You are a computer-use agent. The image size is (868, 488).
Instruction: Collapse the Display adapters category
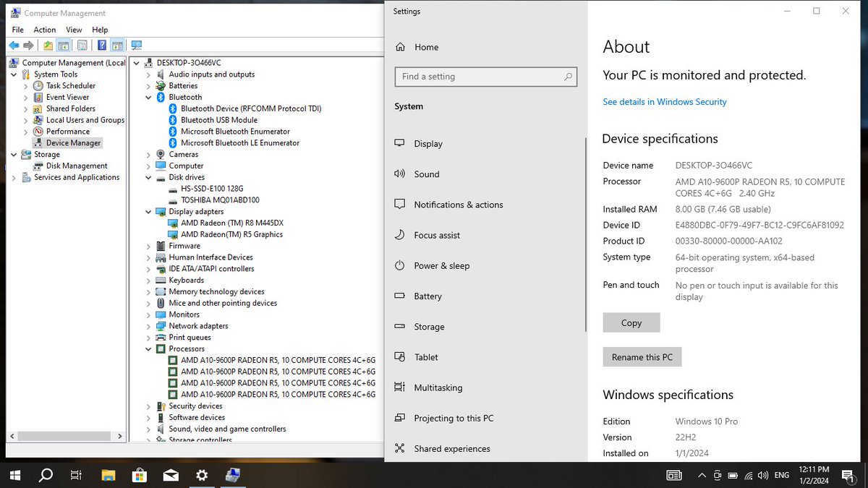coord(148,212)
